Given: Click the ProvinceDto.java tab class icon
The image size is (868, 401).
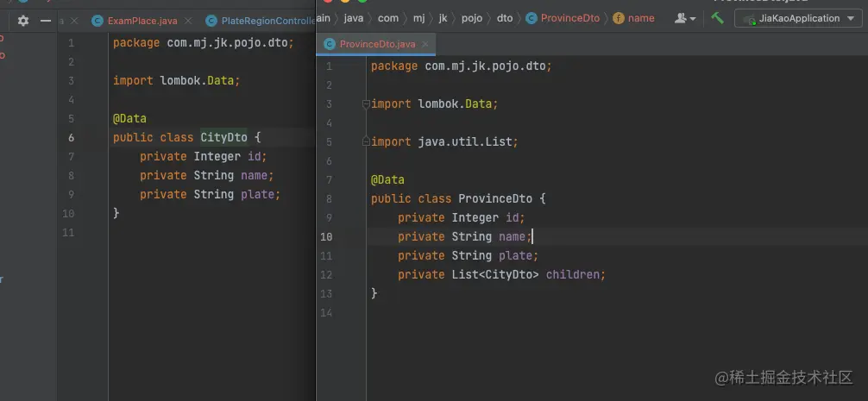Looking at the screenshot, I should 330,44.
